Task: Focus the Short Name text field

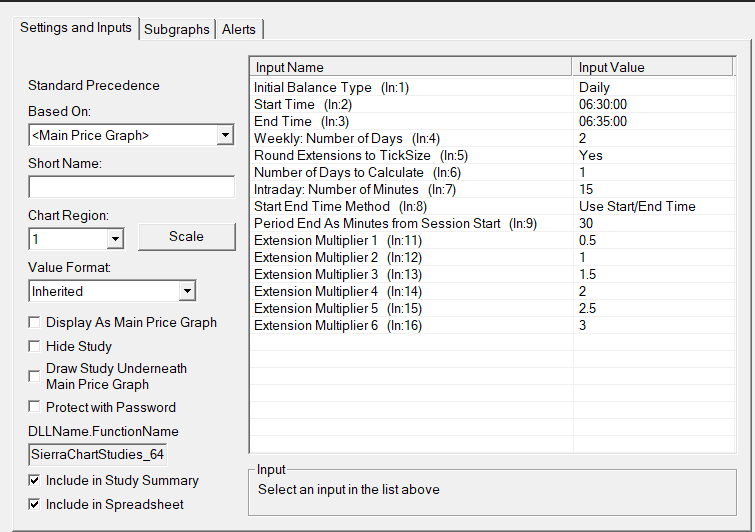Action: pos(131,187)
